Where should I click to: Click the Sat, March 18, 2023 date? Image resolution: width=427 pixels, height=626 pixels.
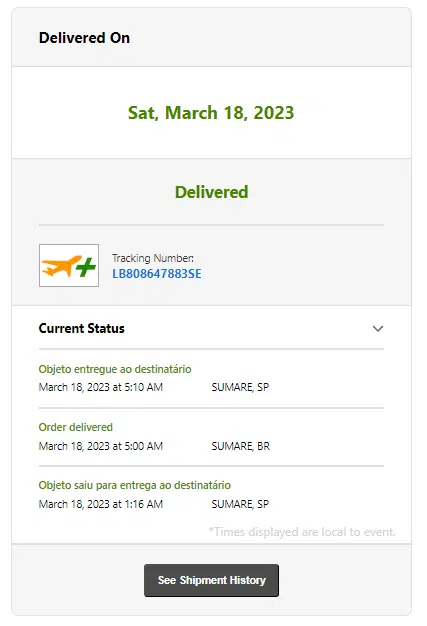[x=211, y=113]
